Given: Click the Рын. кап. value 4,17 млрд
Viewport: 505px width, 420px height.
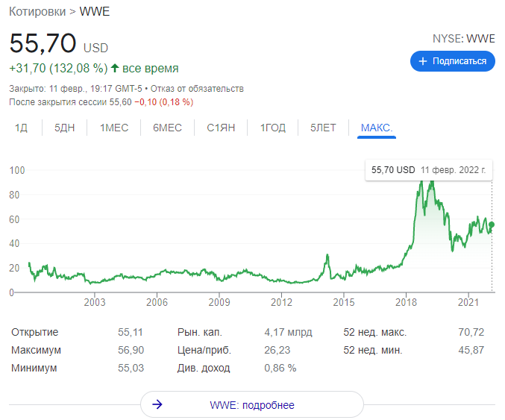Looking at the screenshot, I should 288,332.
